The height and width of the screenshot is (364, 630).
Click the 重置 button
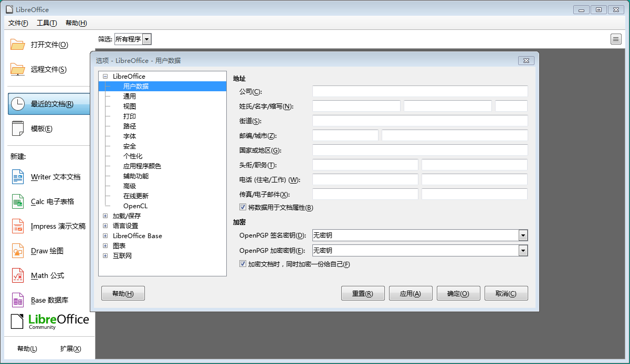click(x=362, y=294)
